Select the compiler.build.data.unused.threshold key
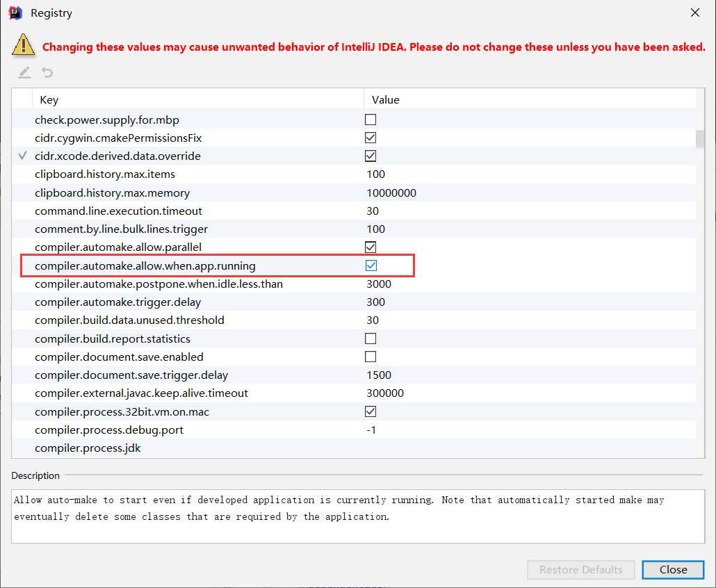Viewport: 716px width, 588px height. [130, 320]
